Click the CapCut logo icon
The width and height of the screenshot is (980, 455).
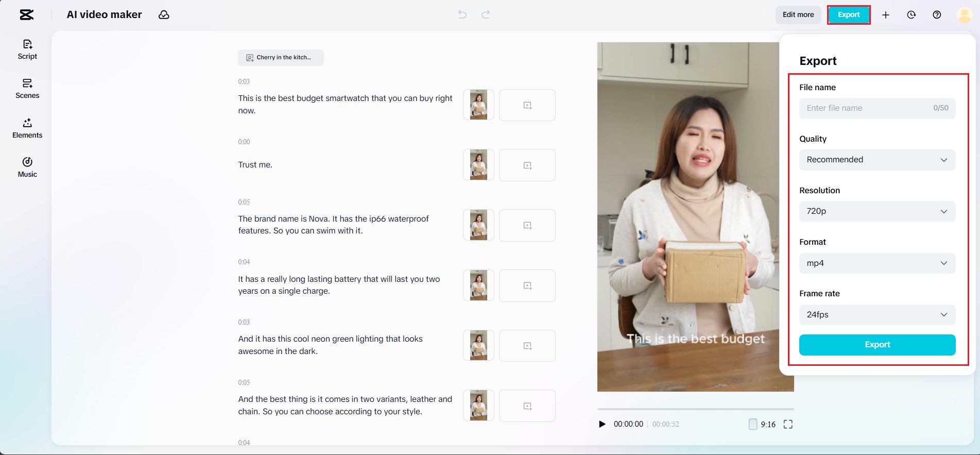(27, 15)
